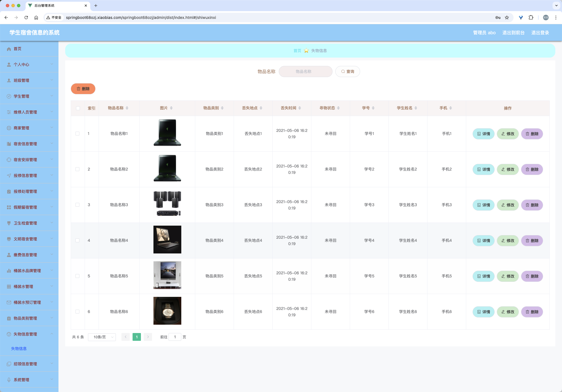
Task: Expand the 物品类别管理 chevron
Action: click(52, 318)
